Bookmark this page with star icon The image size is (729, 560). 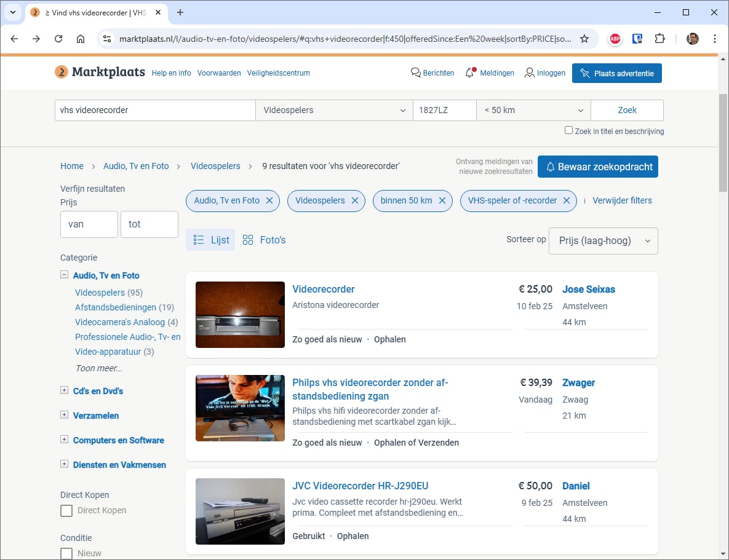pyautogui.click(x=584, y=39)
